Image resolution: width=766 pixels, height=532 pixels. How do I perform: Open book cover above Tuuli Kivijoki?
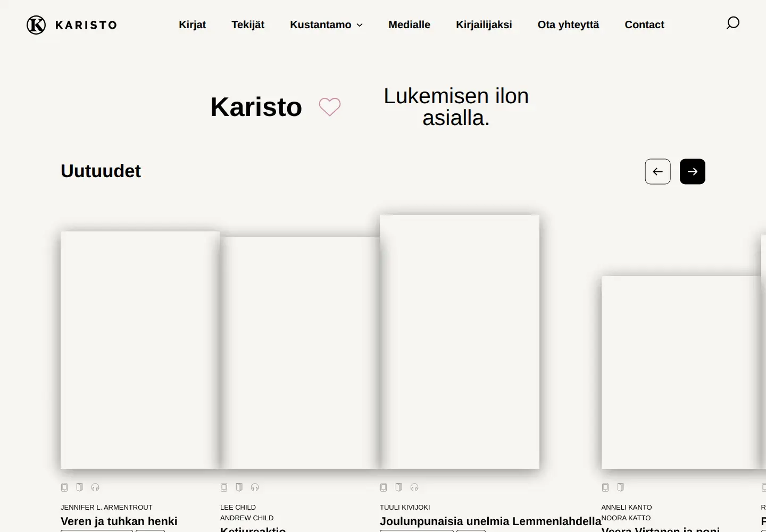click(x=460, y=342)
